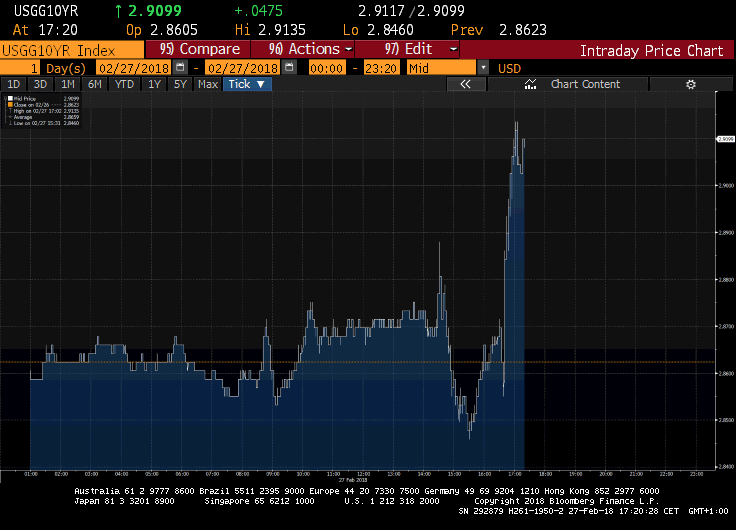Click the start date 02/27/2018 field
736x530 pixels.
point(134,68)
